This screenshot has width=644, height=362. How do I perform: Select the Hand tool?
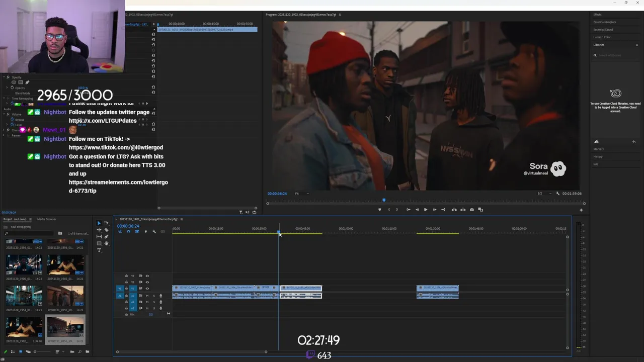tap(106, 243)
